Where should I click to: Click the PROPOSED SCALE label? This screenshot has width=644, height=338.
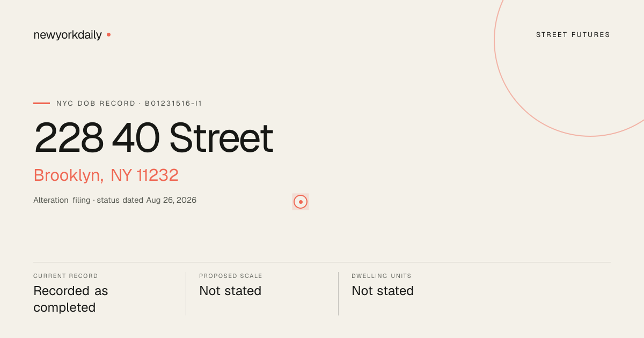[231, 276]
